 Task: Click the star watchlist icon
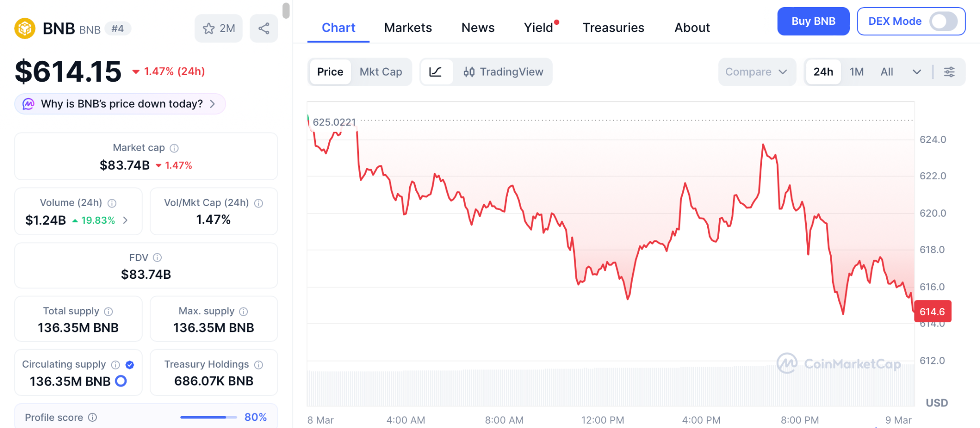pyautogui.click(x=209, y=29)
